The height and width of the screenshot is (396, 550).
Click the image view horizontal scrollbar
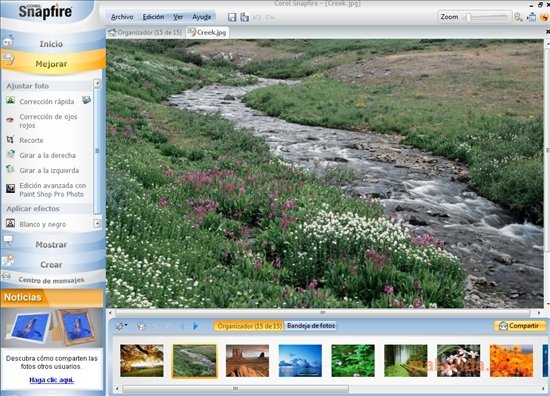pos(323,312)
